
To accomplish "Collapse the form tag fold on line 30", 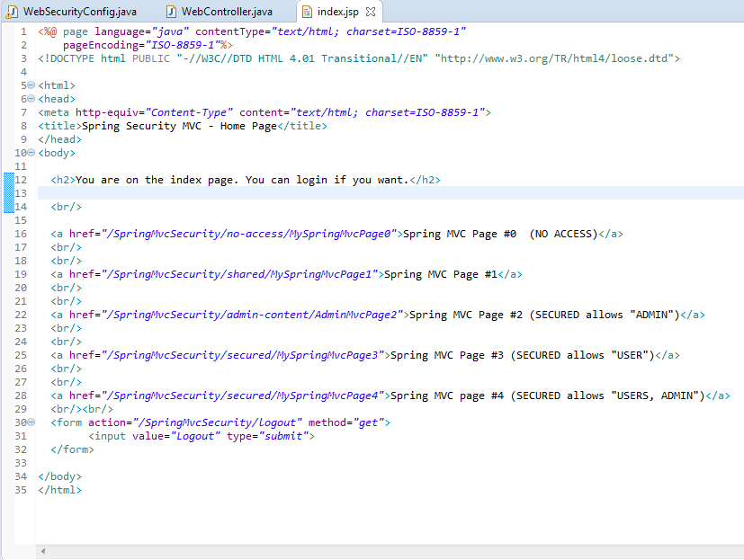I will [x=31, y=422].
